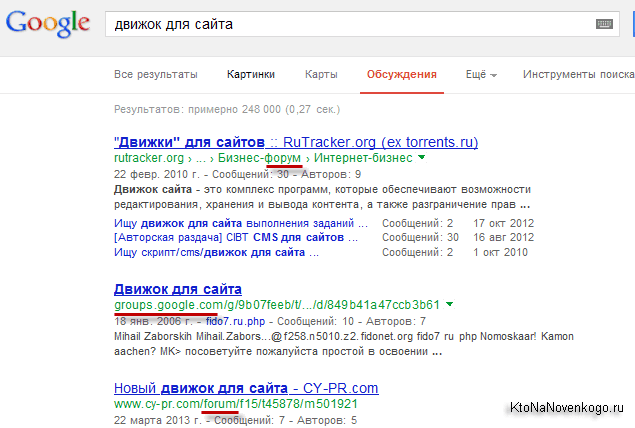Expand the green arrow next to Интернет-бизнес

(422, 157)
